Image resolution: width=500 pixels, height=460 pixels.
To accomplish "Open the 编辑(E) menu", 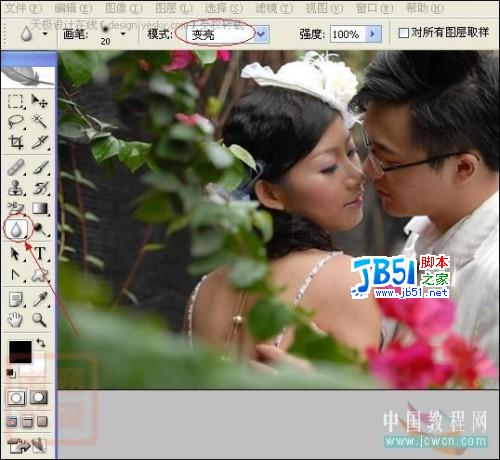I will point(73,8).
